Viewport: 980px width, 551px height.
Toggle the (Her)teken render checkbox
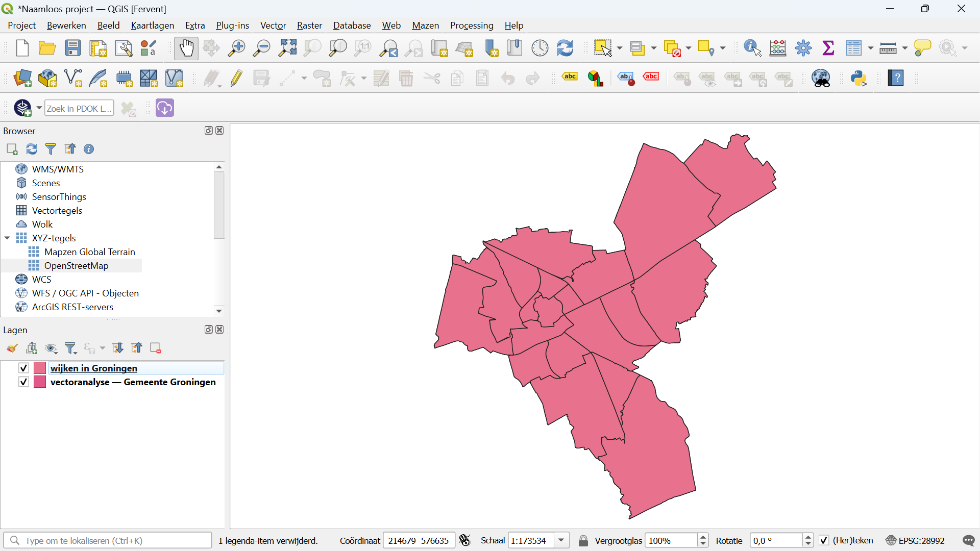tap(824, 540)
